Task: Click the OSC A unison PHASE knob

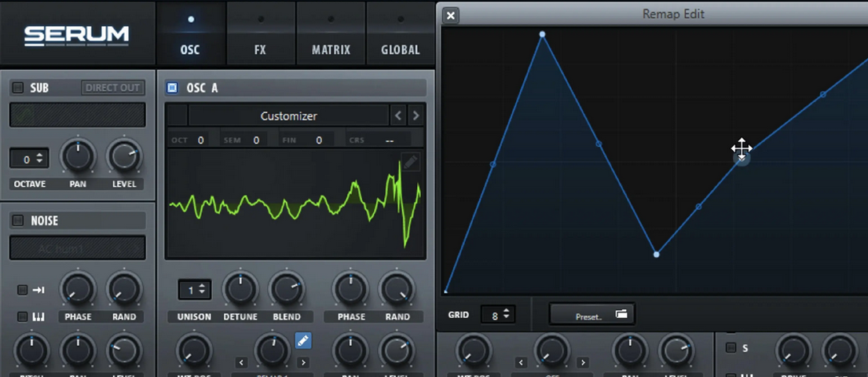Action: [351, 290]
